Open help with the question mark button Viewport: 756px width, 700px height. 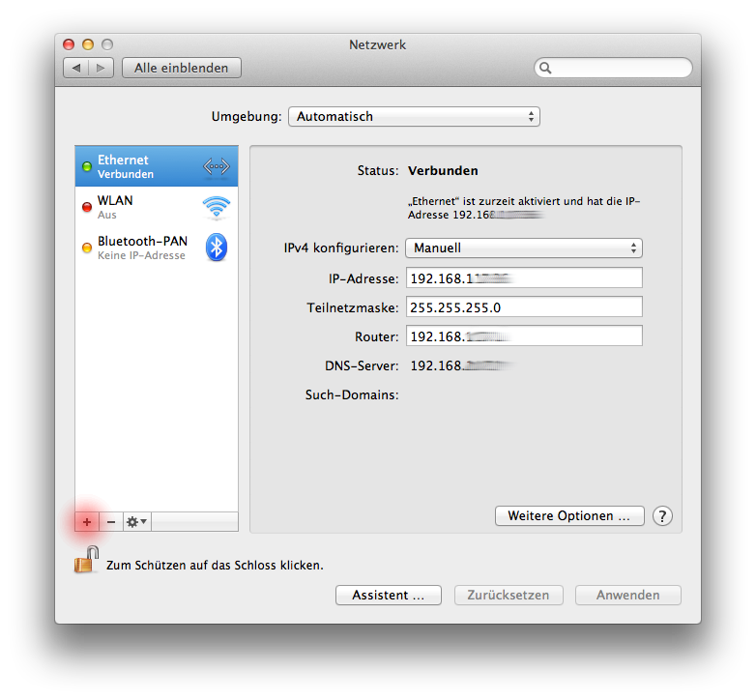click(x=662, y=515)
